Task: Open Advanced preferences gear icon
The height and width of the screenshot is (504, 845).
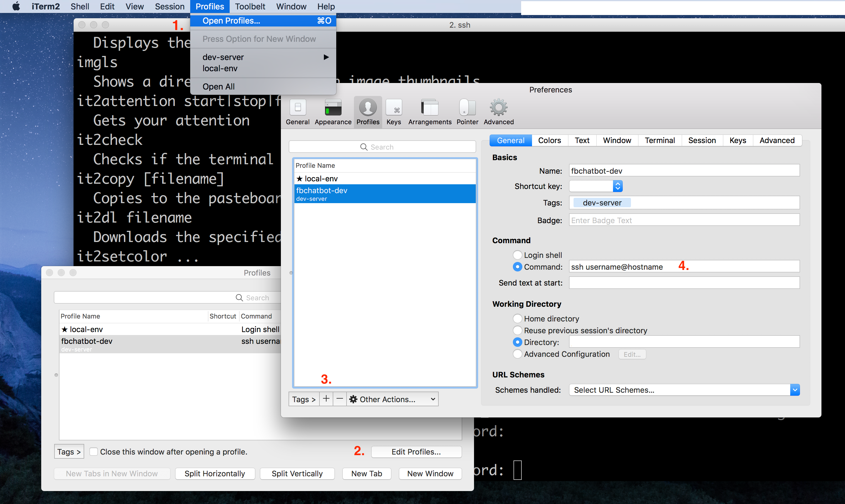Action: (498, 112)
